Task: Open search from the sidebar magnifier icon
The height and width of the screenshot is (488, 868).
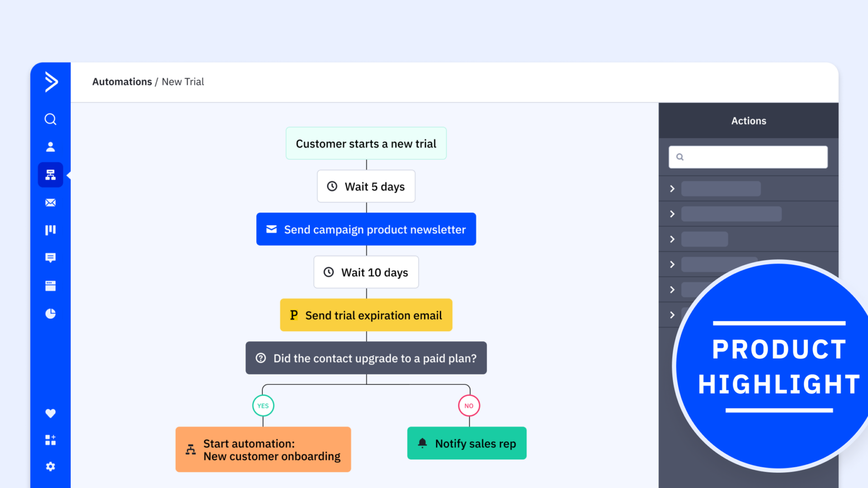Action: 50,119
